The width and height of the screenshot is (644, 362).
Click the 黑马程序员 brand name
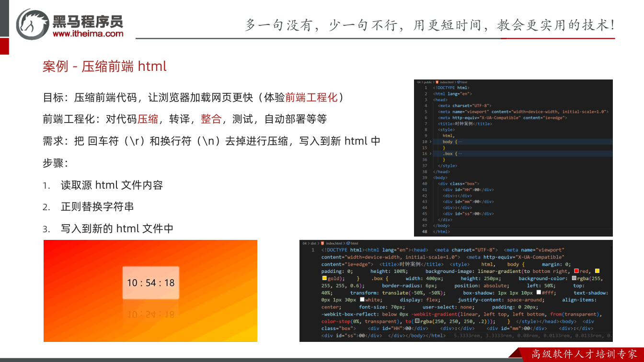coord(88,21)
